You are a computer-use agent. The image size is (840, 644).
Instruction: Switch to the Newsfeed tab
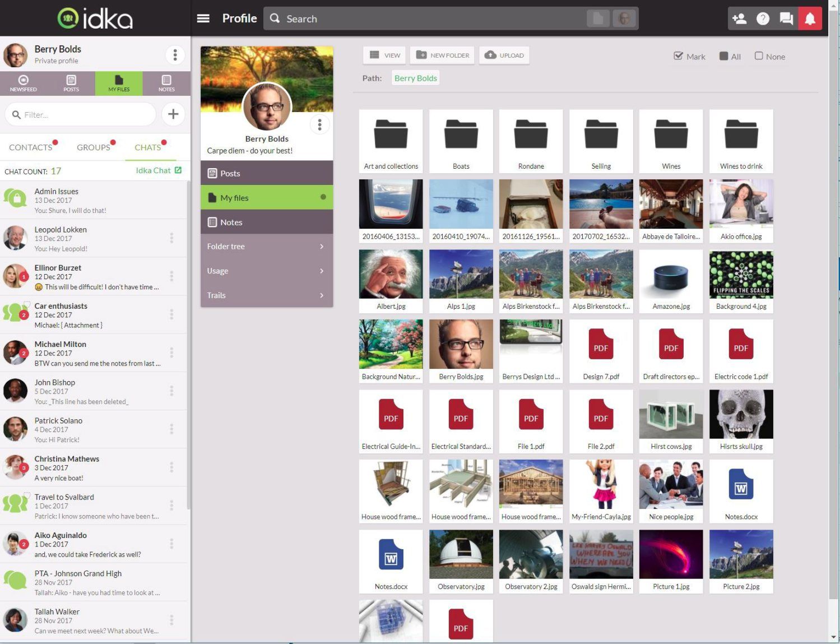24,83
